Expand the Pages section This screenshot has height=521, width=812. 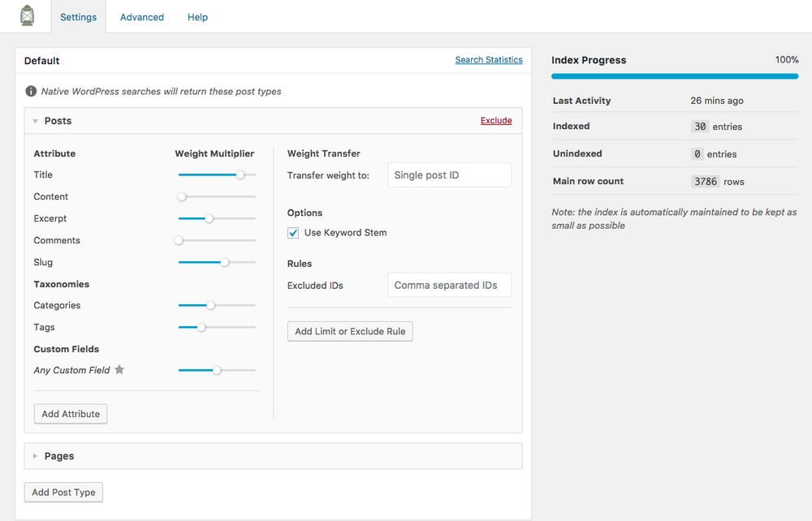point(36,456)
